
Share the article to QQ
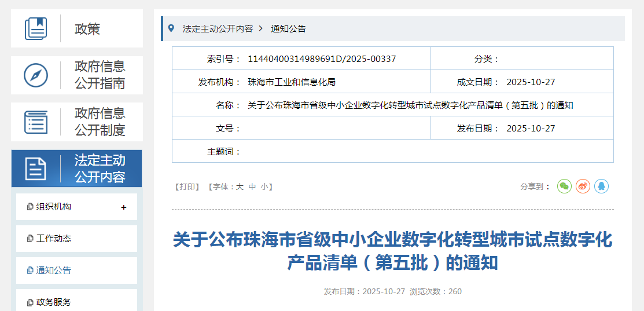point(601,186)
